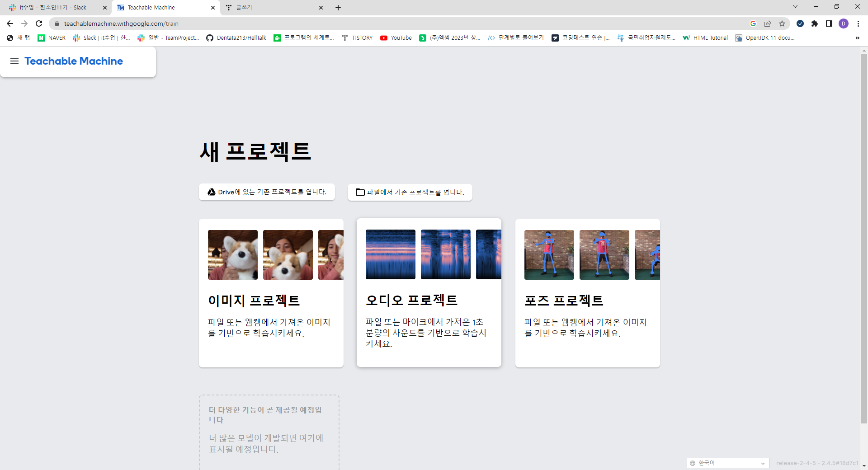Click the Teachable Machine logo text
Viewport: 868px width, 470px height.
[74, 61]
